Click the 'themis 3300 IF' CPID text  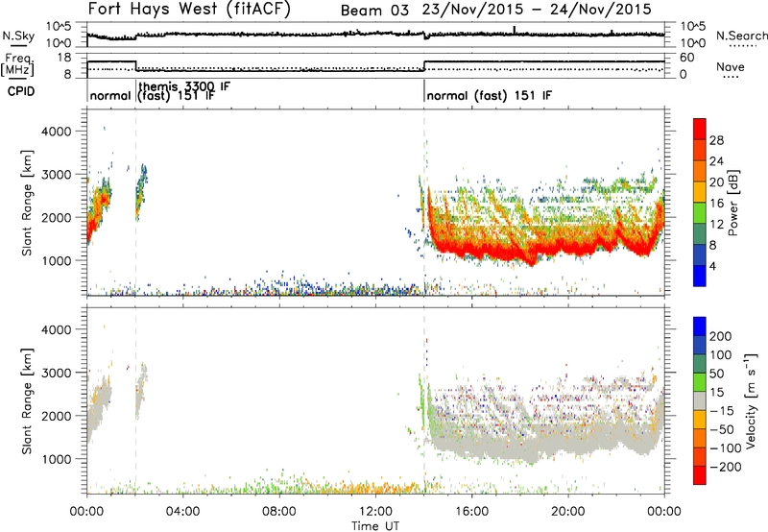tap(184, 86)
